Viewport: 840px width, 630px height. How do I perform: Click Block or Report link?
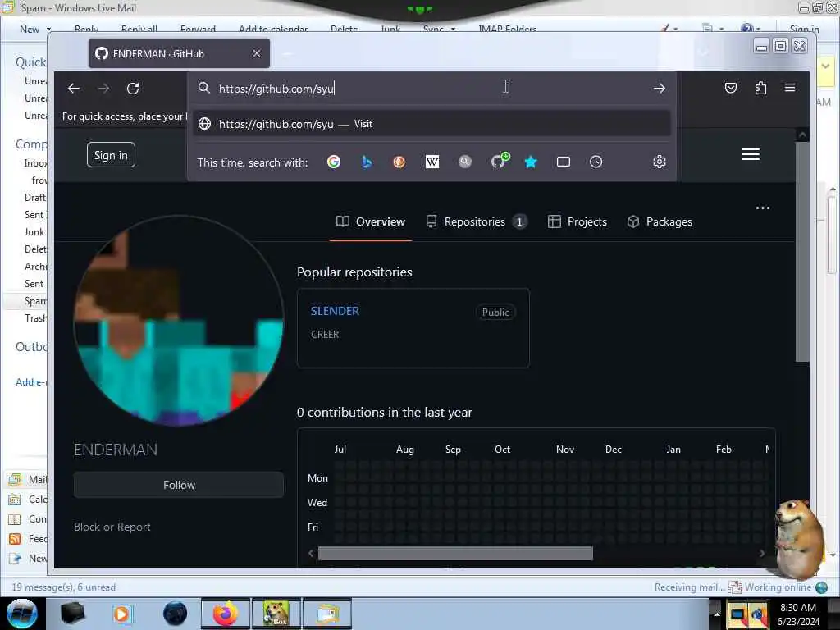click(112, 527)
